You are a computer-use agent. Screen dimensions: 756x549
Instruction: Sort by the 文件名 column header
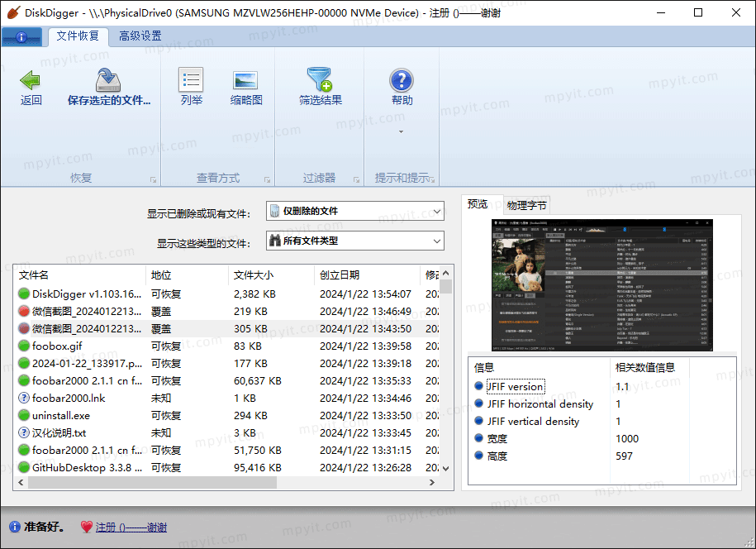coord(80,275)
